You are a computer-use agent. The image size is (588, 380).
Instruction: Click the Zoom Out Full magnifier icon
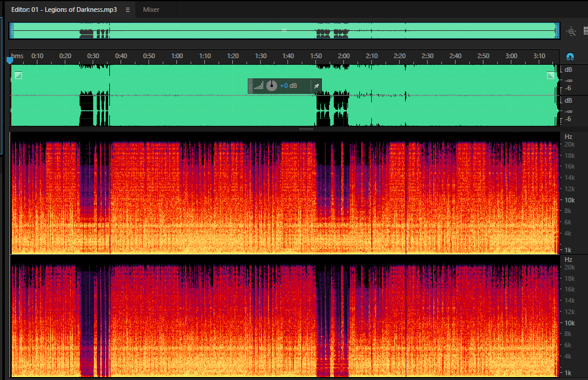[x=571, y=31]
